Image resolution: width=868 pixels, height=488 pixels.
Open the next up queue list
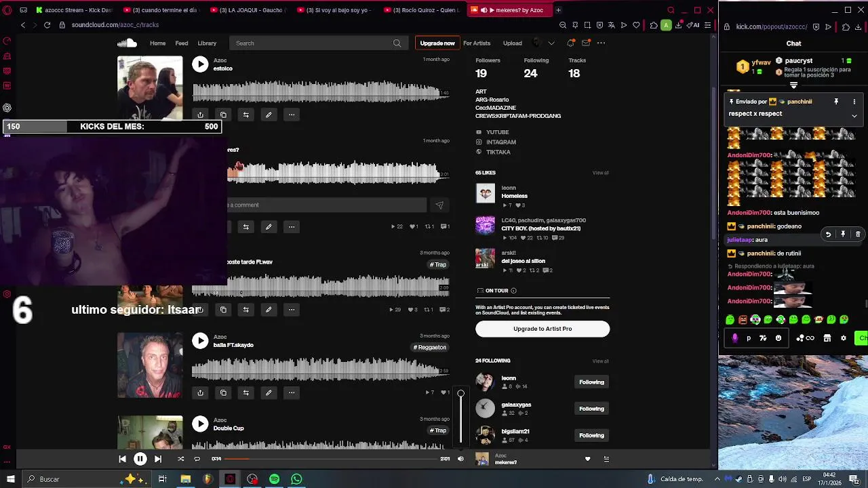[606, 459]
